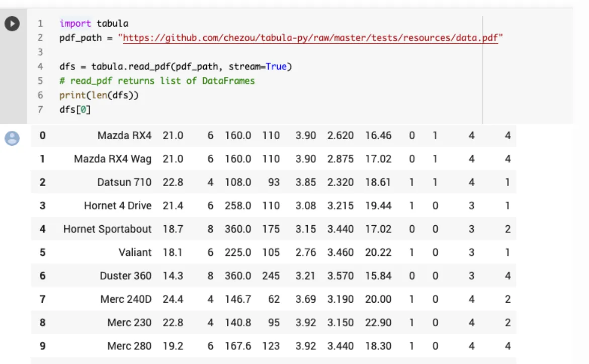Click value 146.7 in Merc 240D row
589x364 pixels.
(x=238, y=299)
